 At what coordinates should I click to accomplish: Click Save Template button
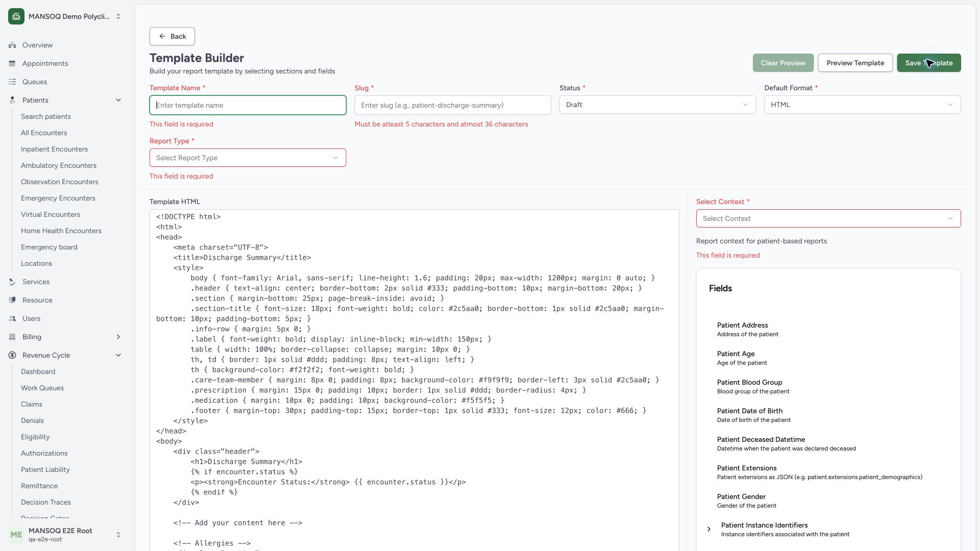pyautogui.click(x=929, y=63)
